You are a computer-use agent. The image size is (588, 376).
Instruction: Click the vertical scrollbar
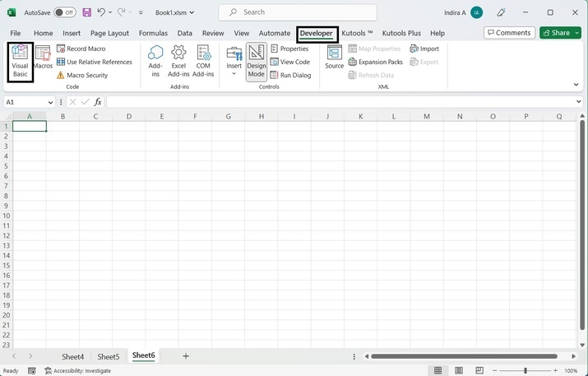tap(582, 225)
